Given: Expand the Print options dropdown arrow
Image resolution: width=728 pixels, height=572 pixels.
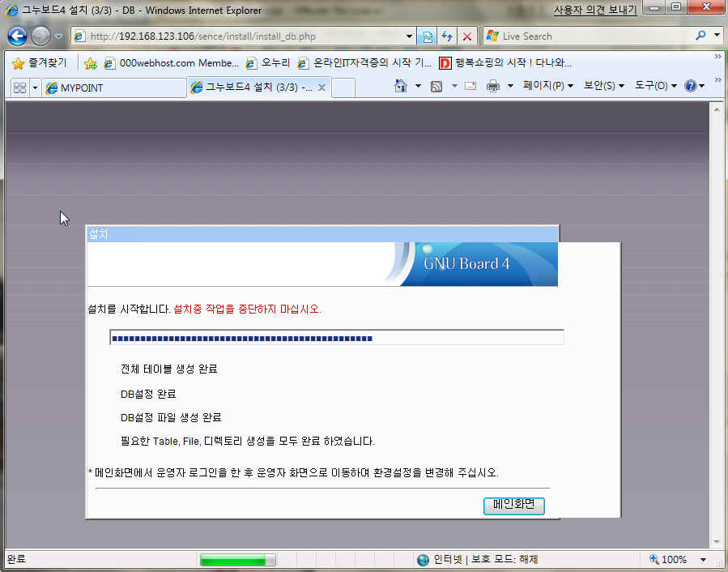Looking at the screenshot, I should pyautogui.click(x=510, y=86).
